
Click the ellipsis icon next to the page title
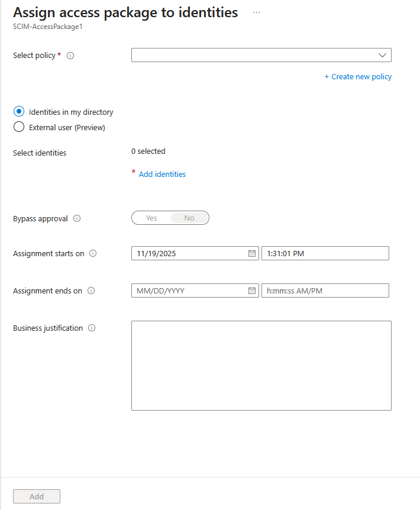(x=256, y=12)
